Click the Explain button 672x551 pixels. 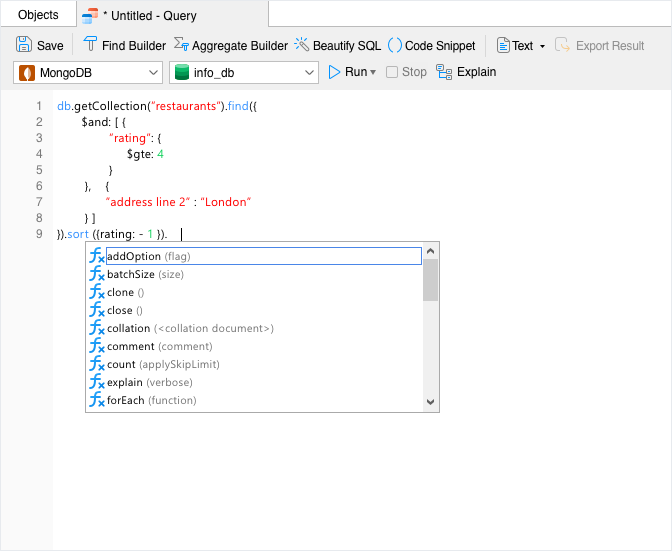pyautogui.click(x=466, y=72)
